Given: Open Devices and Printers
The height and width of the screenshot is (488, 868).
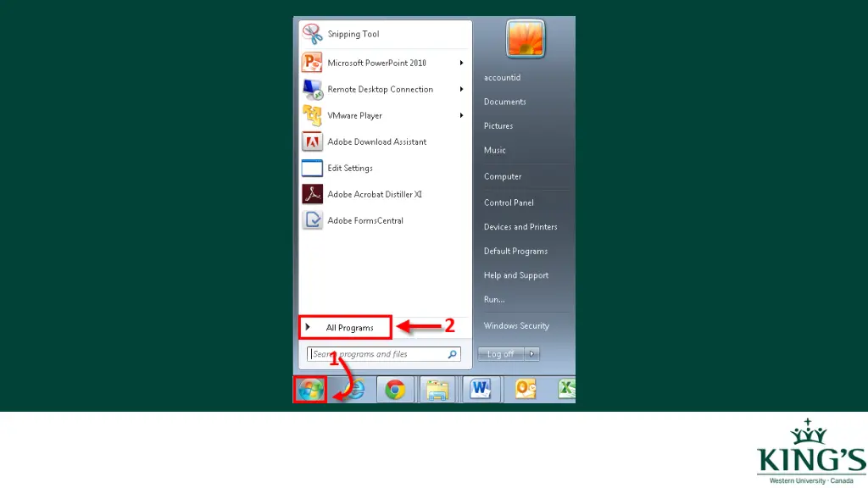Looking at the screenshot, I should tap(520, 227).
